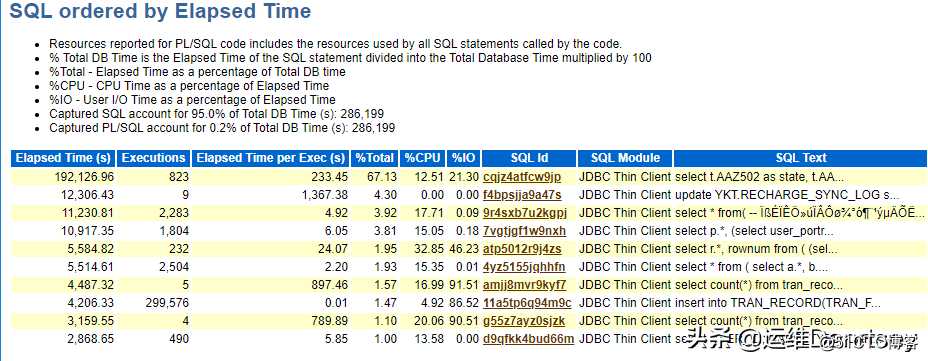
Task: Click the %CPU value 32.85
Action: tap(430, 249)
